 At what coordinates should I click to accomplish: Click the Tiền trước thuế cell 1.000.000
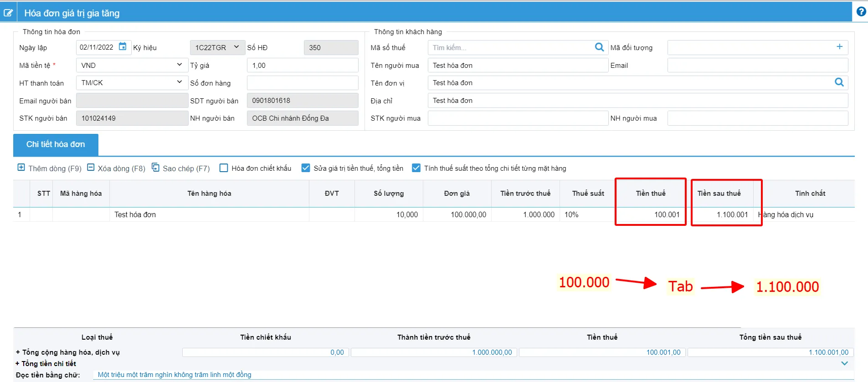click(x=525, y=214)
